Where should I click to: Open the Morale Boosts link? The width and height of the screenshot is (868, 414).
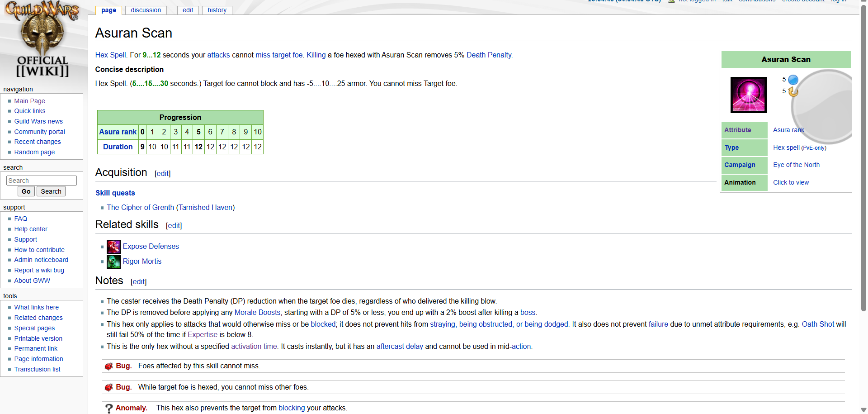click(x=257, y=312)
